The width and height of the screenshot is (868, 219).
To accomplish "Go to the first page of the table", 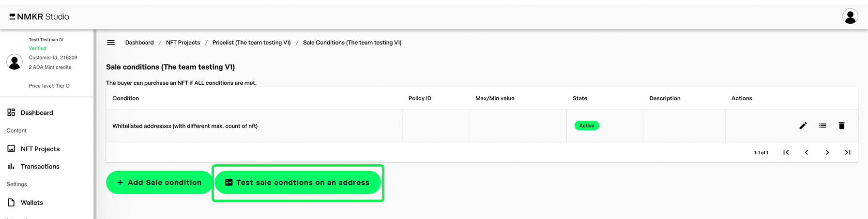I will tap(786, 152).
